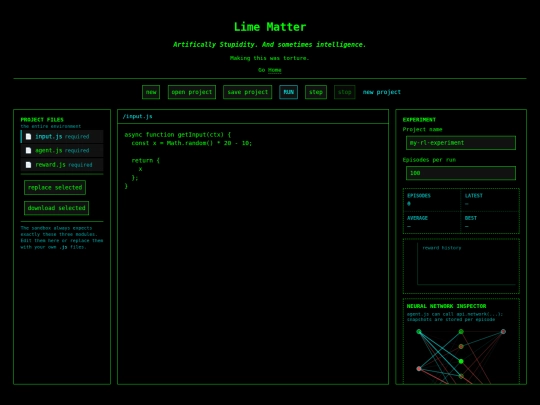Click the 'const x = Math.random()' code line
Screen dimensions: 540x405
click(x=191, y=143)
